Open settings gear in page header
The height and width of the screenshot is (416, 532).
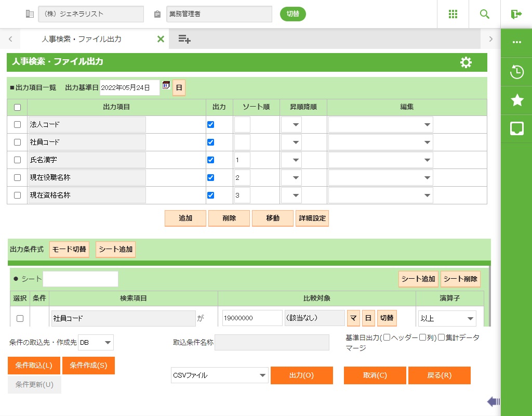pos(466,62)
